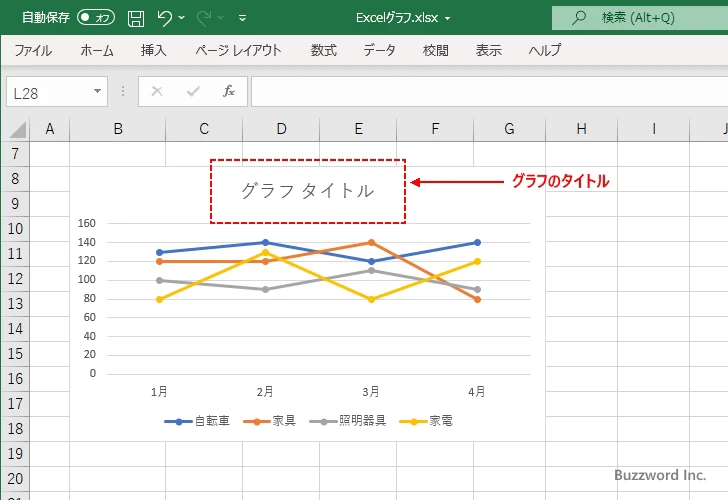The height and width of the screenshot is (500, 728).
Task: Select row 19 header
Action: (15, 454)
